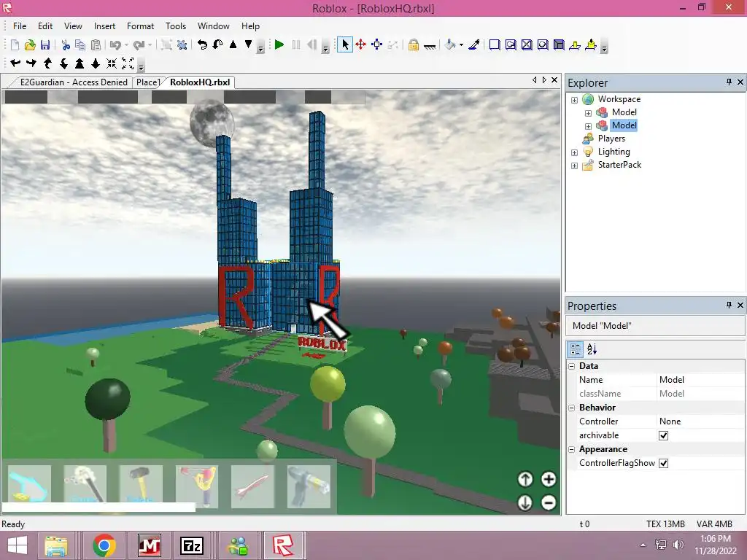Open the Undo history dropdown arrow
Screen dimensions: 747x560
coord(126,45)
